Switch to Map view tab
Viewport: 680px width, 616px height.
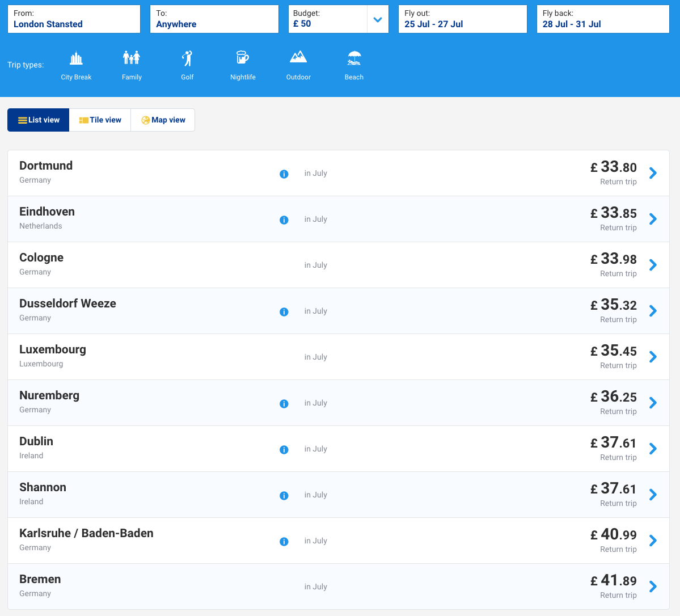pyautogui.click(x=163, y=120)
